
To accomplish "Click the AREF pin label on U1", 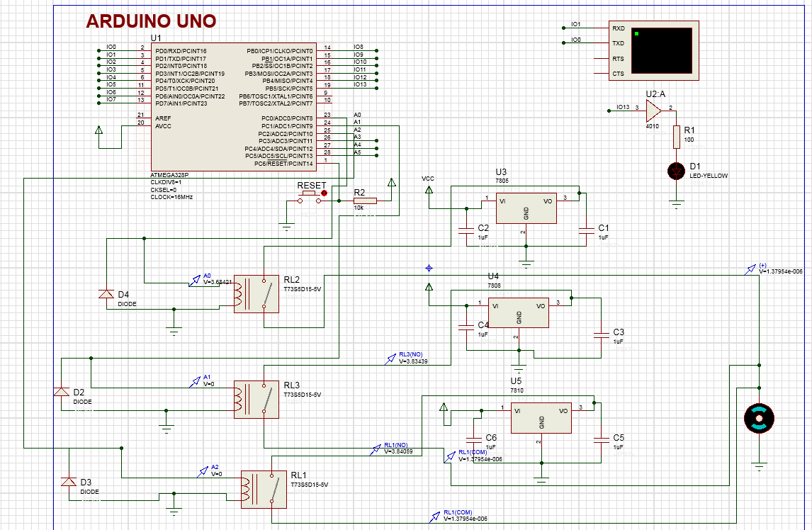I will (x=163, y=118).
